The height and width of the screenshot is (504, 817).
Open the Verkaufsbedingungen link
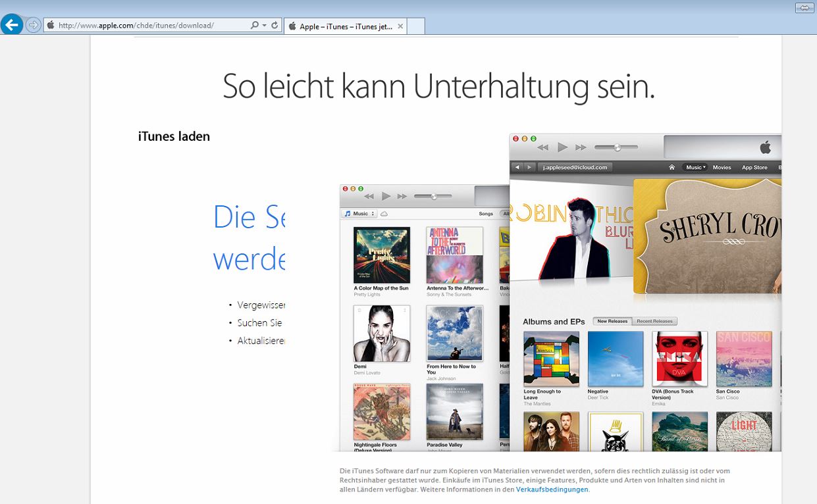click(x=552, y=490)
